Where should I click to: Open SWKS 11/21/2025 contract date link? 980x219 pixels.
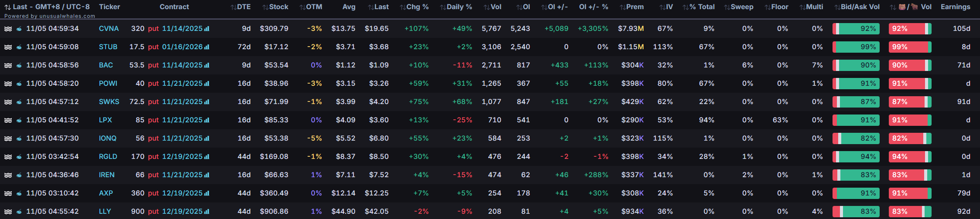coord(182,102)
